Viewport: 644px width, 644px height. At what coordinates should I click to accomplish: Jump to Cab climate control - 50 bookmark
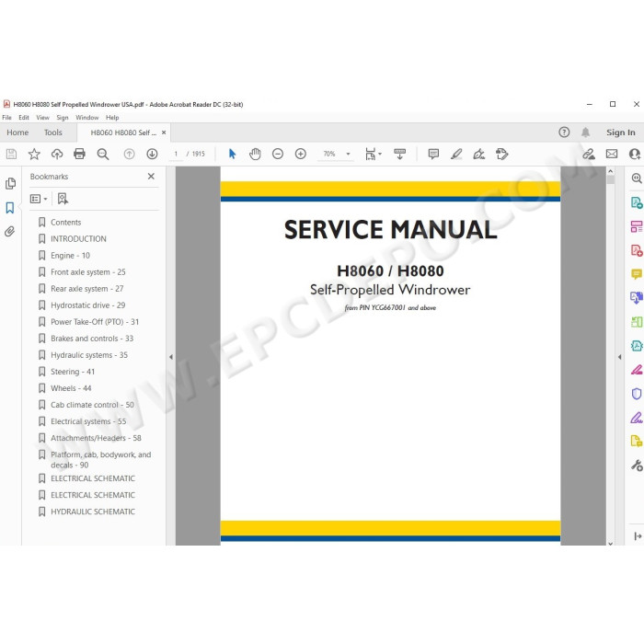(x=92, y=405)
